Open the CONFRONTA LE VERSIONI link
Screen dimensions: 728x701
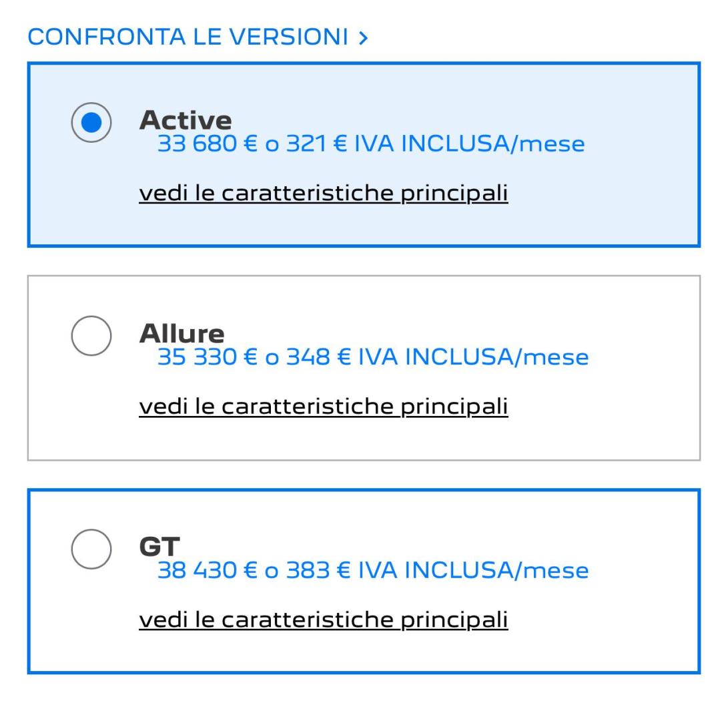coord(188,37)
